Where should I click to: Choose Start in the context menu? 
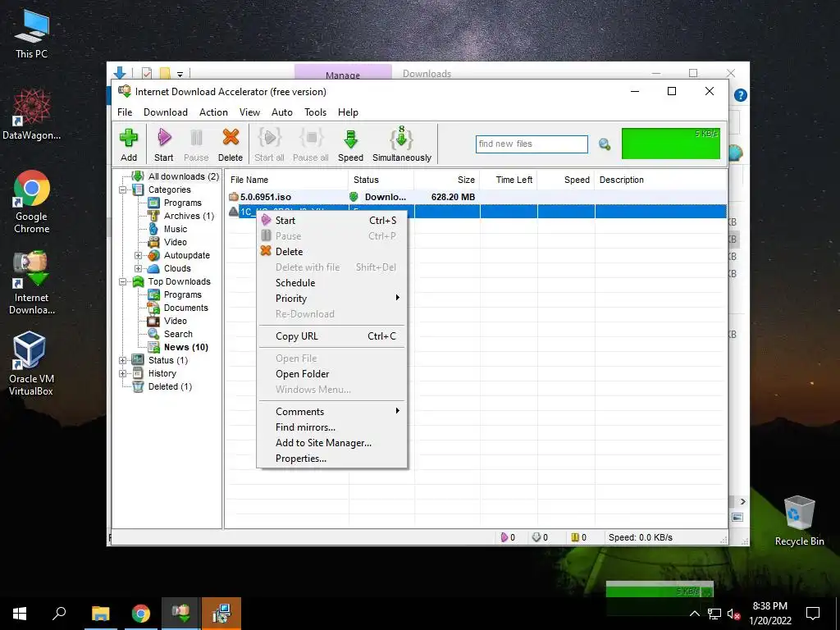pyautogui.click(x=331, y=220)
